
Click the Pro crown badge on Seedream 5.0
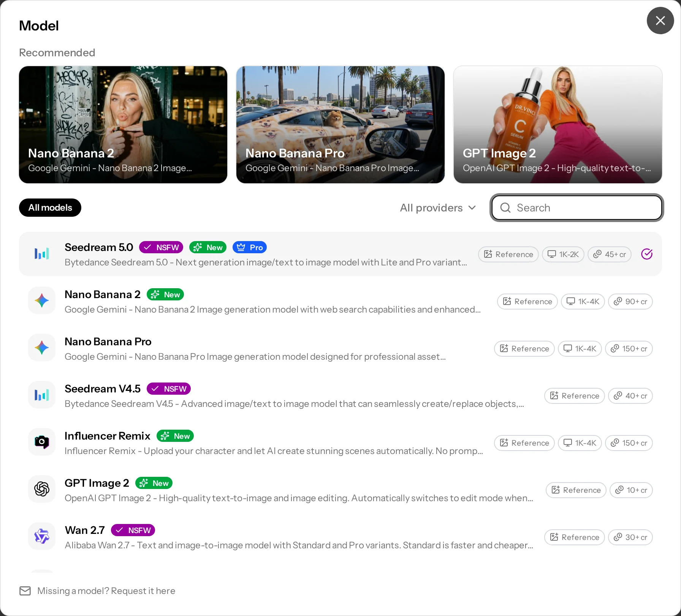click(x=250, y=248)
